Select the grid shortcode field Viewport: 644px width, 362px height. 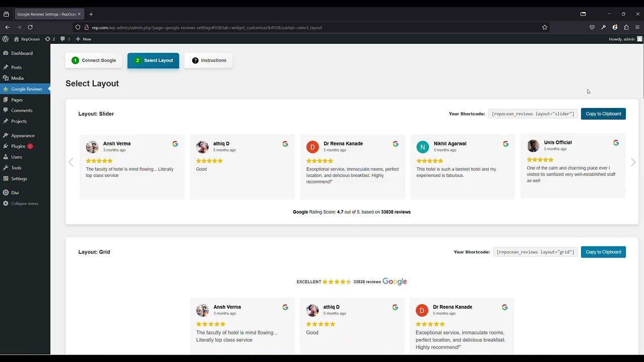pos(535,252)
